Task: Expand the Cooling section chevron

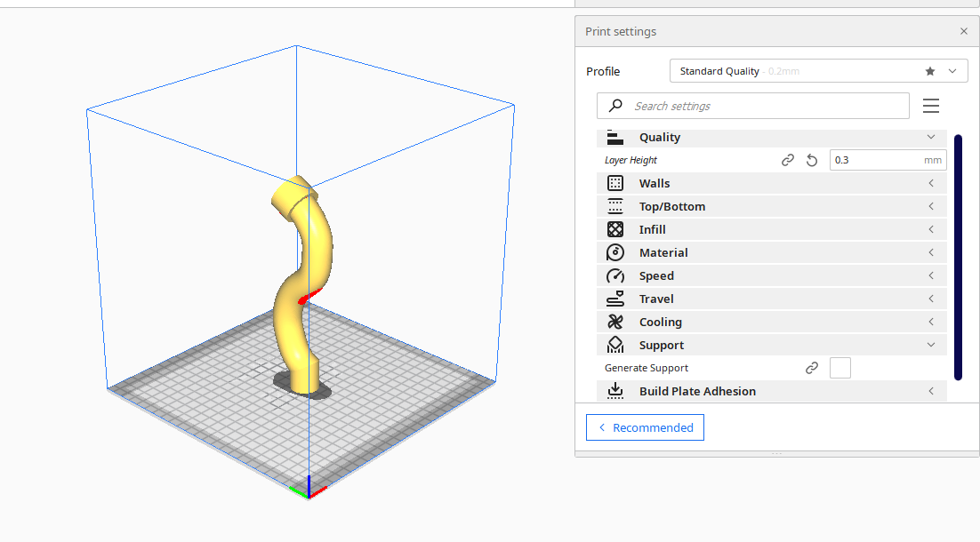Action: (x=930, y=323)
